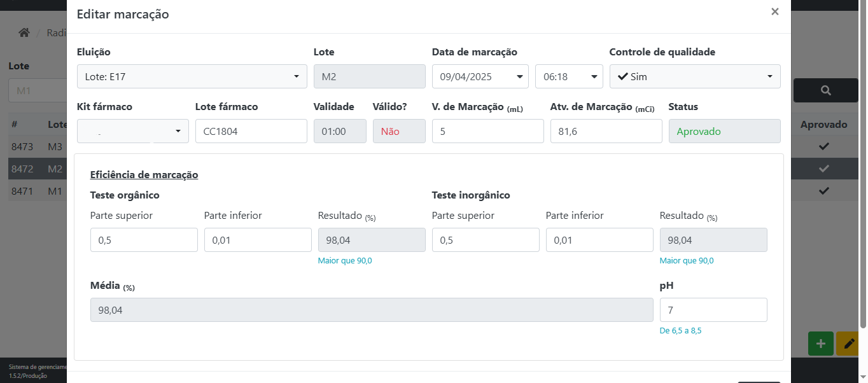The width and height of the screenshot is (868, 383).
Task: Click approved checkmark in row 8473
Action: (x=824, y=146)
